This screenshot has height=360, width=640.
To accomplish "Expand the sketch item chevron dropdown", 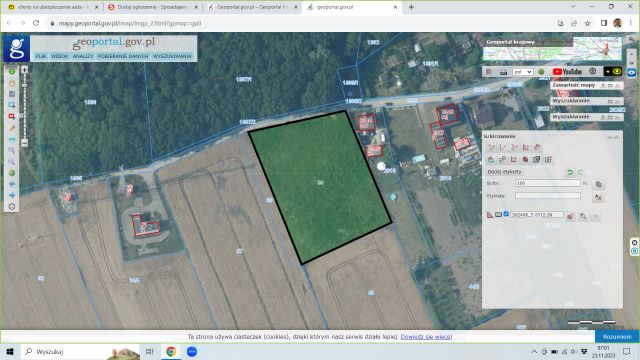I will point(596,216).
